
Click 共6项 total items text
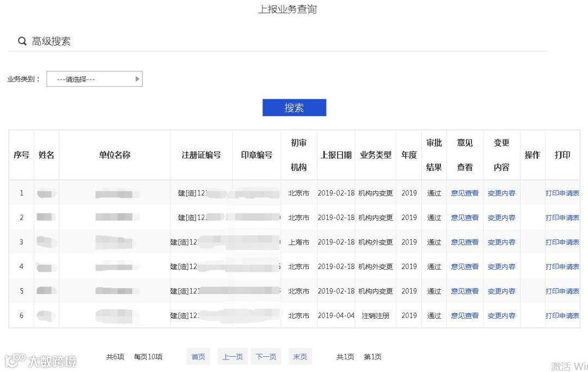[x=115, y=357]
